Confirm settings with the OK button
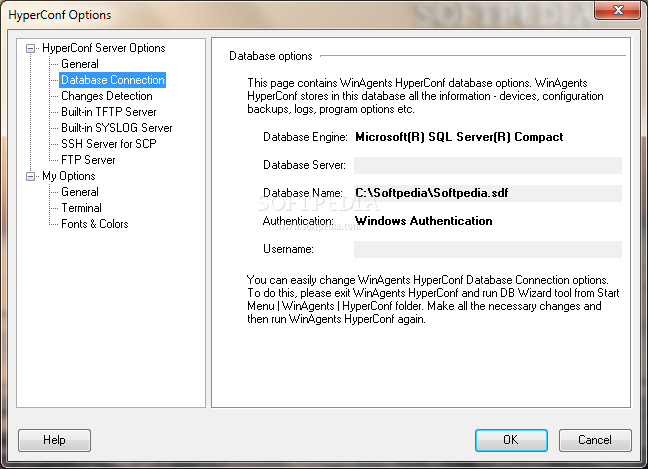The height and width of the screenshot is (469, 648). pos(511,440)
